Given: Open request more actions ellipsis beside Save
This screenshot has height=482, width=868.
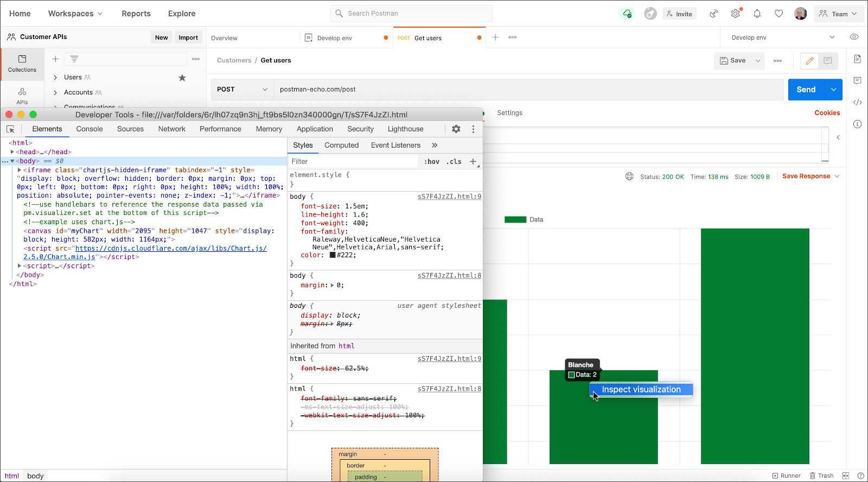Looking at the screenshot, I should click(x=777, y=61).
